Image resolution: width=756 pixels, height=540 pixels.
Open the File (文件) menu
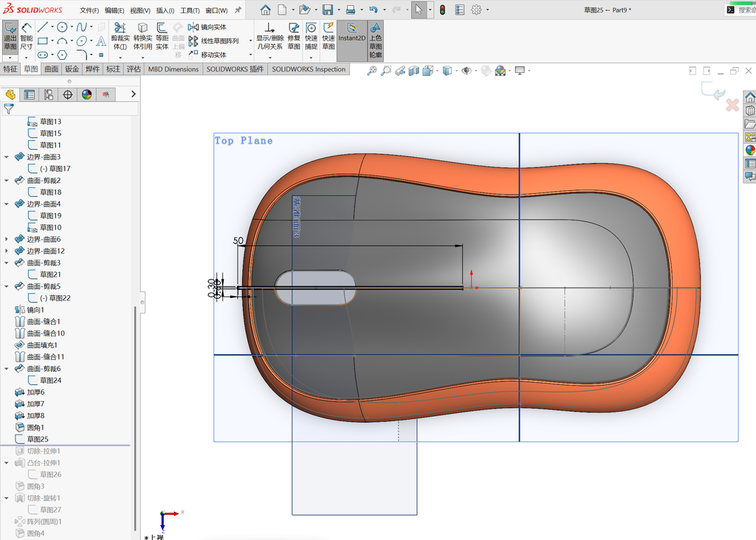(x=89, y=10)
